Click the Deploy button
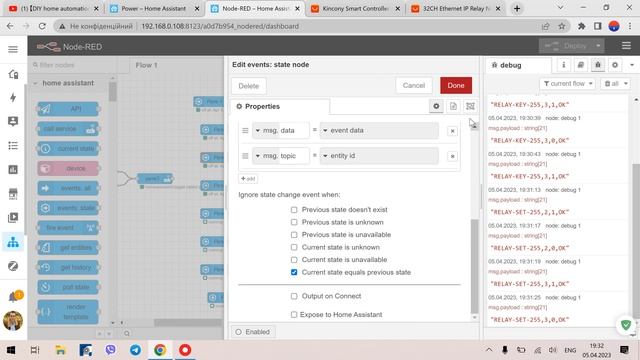The width and height of the screenshot is (640, 360). pos(570,46)
